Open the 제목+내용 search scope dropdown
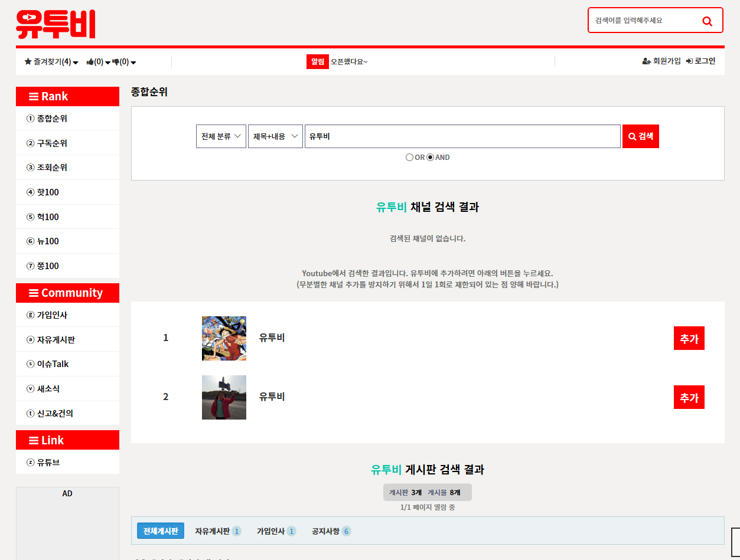Image resolution: width=740 pixels, height=560 pixels. pos(275,136)
